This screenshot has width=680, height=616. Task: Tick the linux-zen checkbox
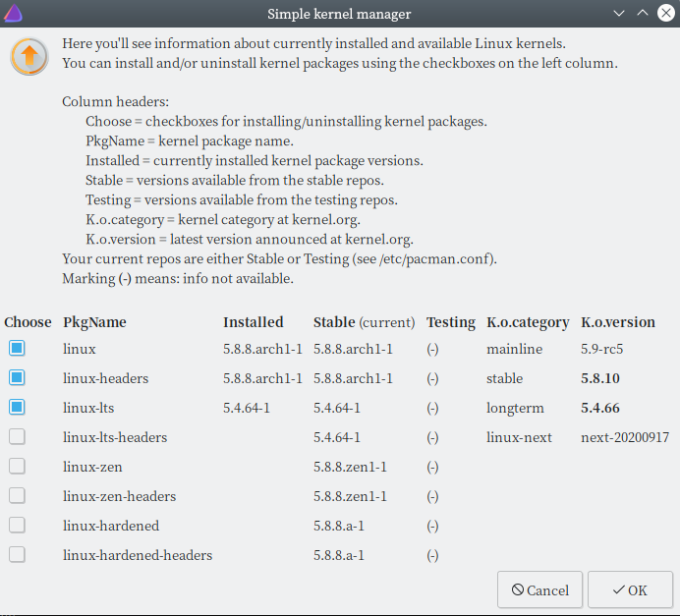(x=17, y=467)
